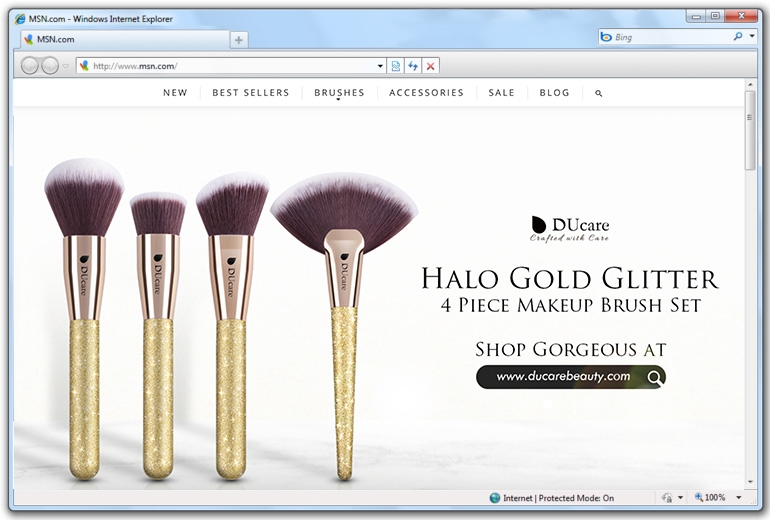Open the BLOG menu item

click(554, 93)
